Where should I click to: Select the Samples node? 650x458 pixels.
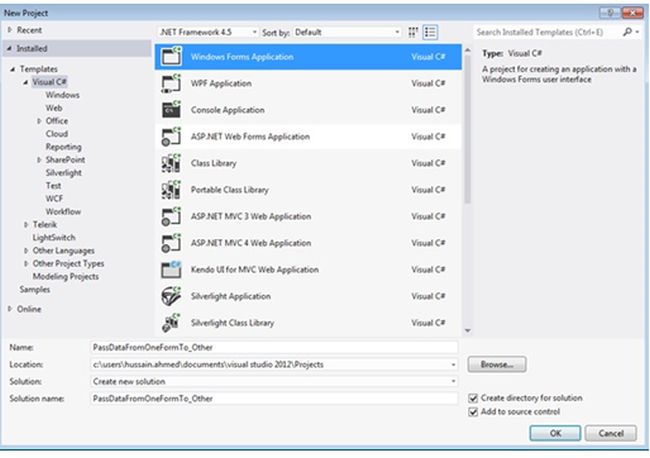[x=35, y=289]
